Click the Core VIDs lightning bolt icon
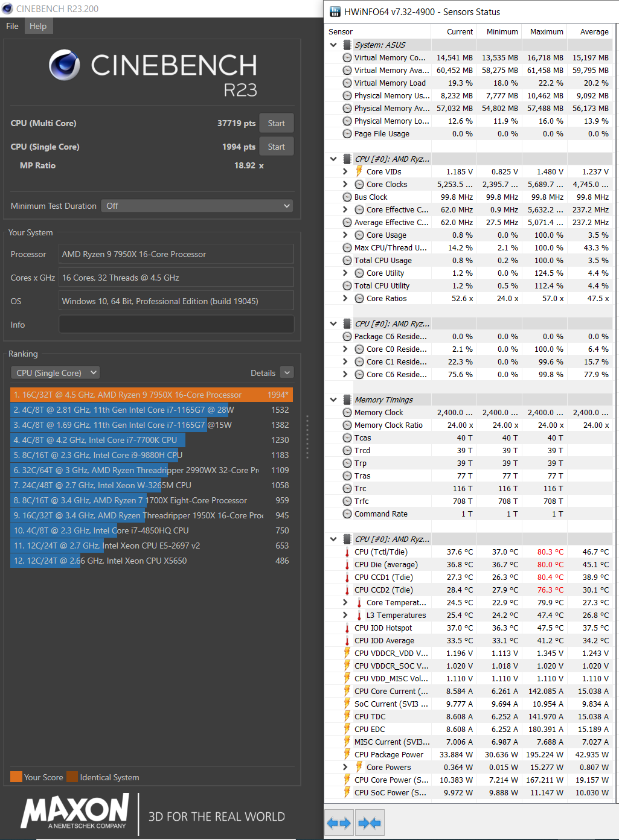 359,171
